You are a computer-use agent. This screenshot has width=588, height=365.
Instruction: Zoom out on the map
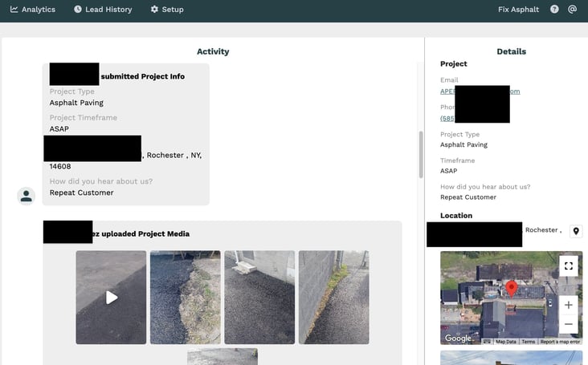pyautogui.click(x=568, y=324)
